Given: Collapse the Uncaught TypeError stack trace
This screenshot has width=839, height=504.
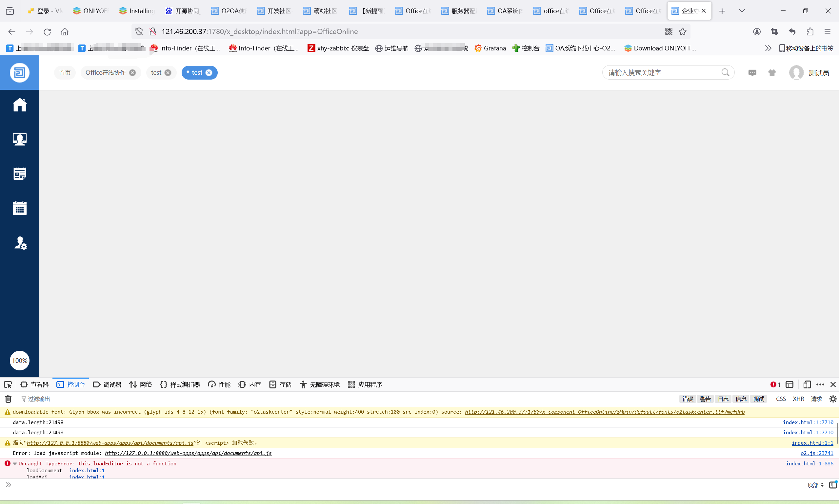Looking at the screenshot, I should (15, 464).
